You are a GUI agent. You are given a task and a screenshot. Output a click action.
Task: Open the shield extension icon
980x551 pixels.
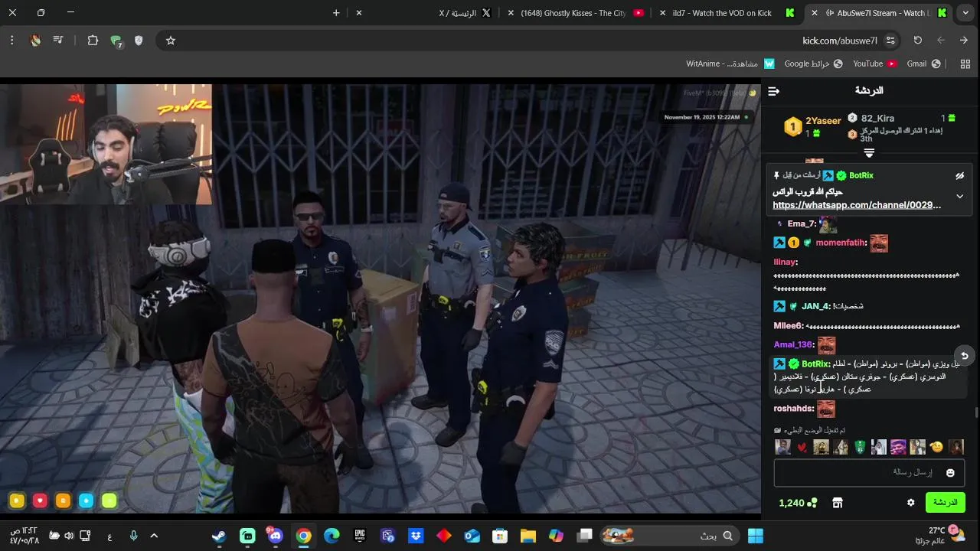click(x=139, y=41)
